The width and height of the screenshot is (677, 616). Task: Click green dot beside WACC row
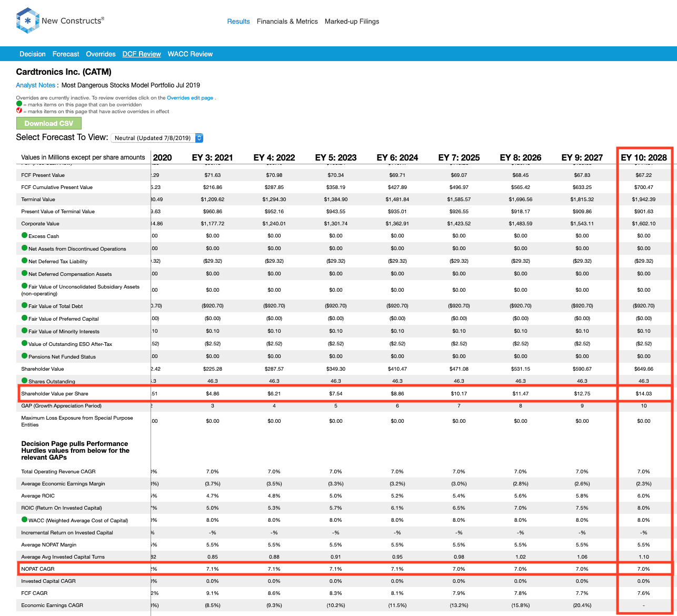(x=24, y=520)
